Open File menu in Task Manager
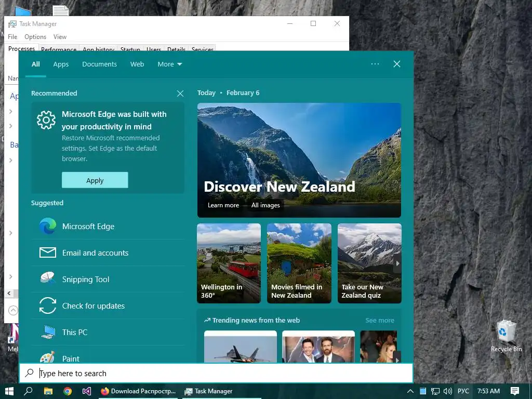The width and height of the screenshot is (532, 399). click(x=12, y=37)
